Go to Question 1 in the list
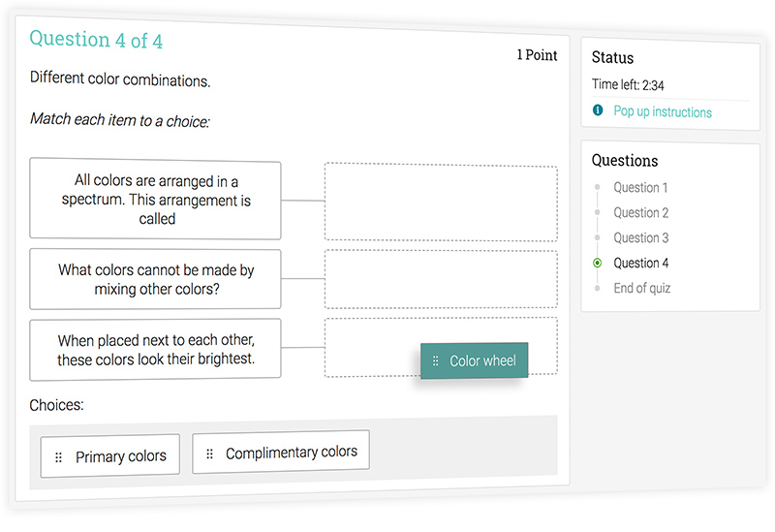775x532 pixels. 640,188
